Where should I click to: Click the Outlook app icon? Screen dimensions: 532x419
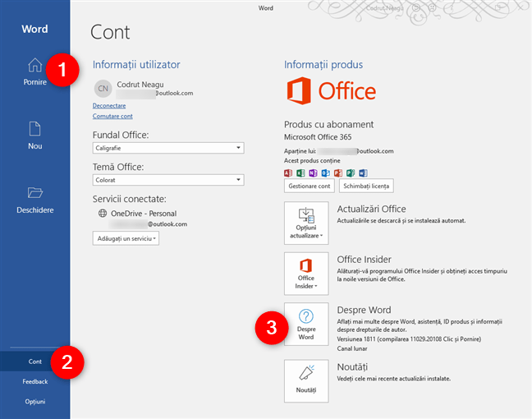325,173
